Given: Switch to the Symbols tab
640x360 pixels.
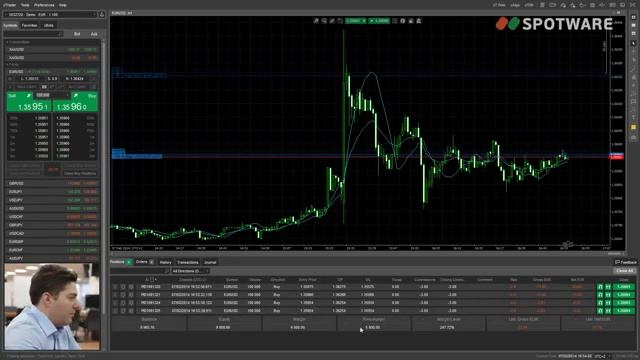Looking at the screenshot, I should 11,25.
